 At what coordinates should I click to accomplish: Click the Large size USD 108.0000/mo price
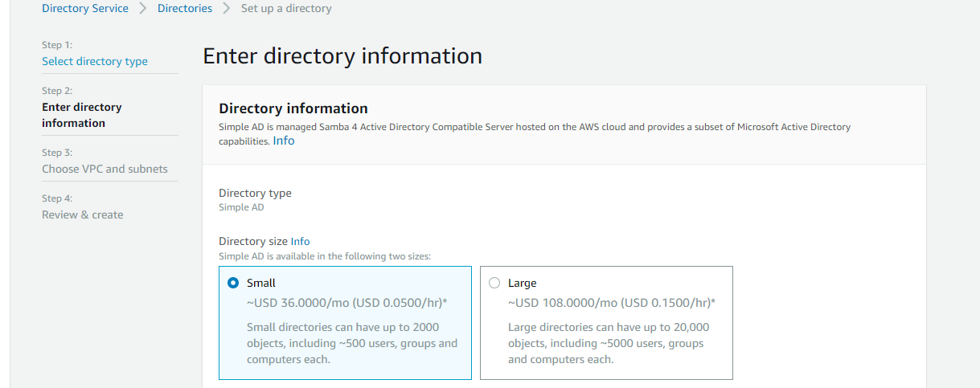tap(611, 303)
